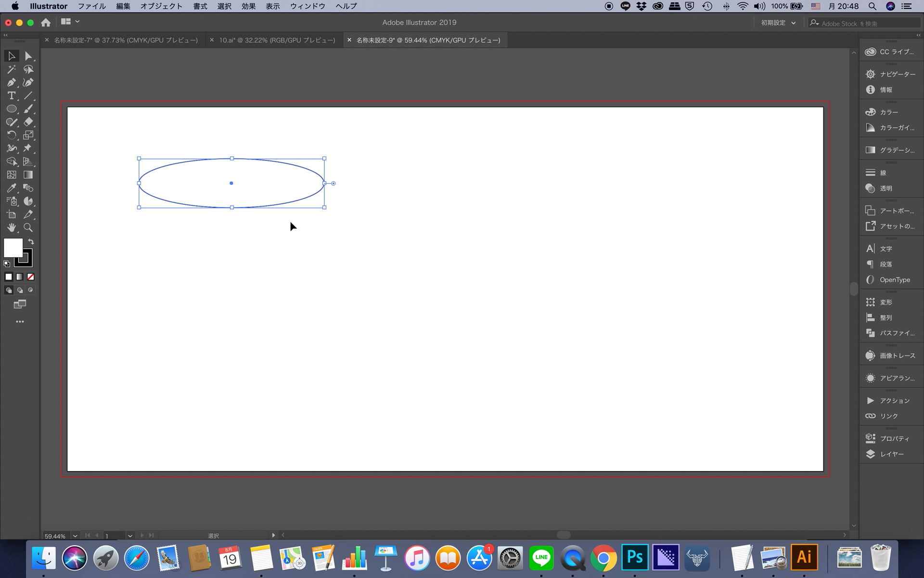
Task: Expand the レイヤー (Layers) panel
Action: [891, 453]
